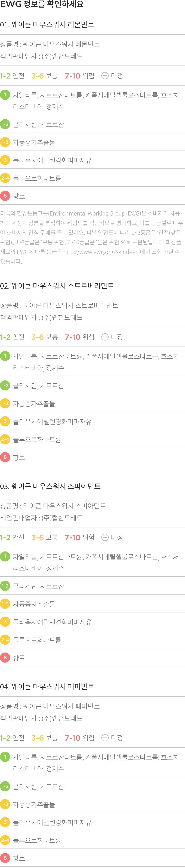The width and height of the screenshot is (185, 868).
Task: Click the green grade 1 badge in section 01
Action: coord(5,95)
